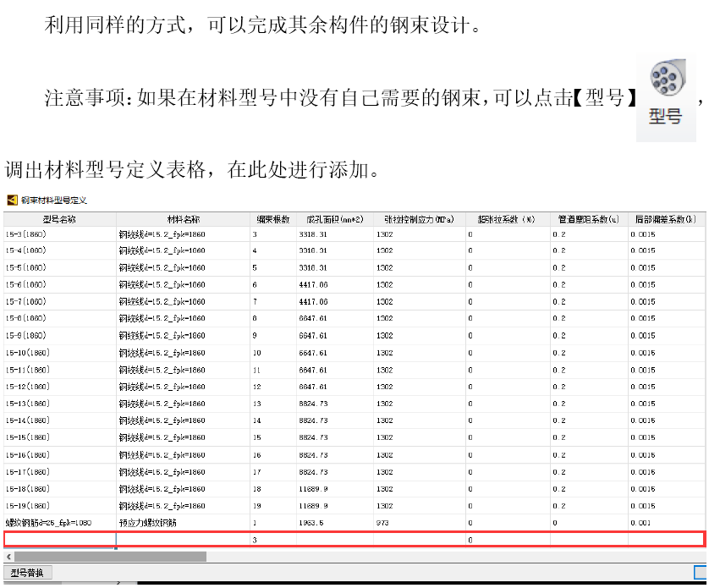Click the empty 材料名称 cell in the new row
Screen dimensions: 709x588
coord(183,540)
